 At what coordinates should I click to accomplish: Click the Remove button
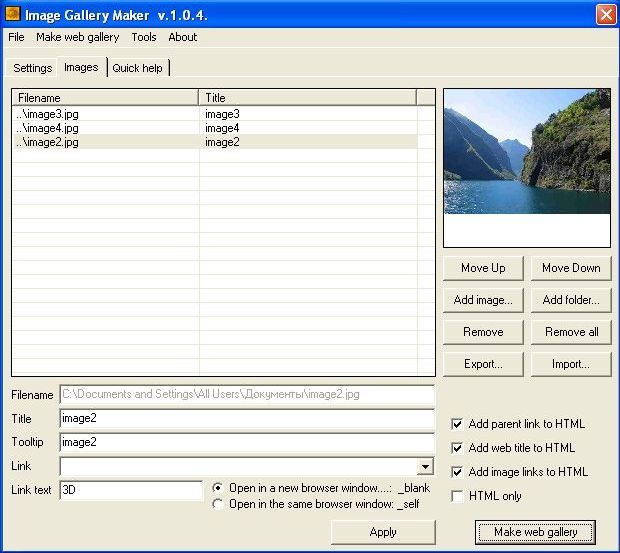pyautogui.click(x=483, y=332)
